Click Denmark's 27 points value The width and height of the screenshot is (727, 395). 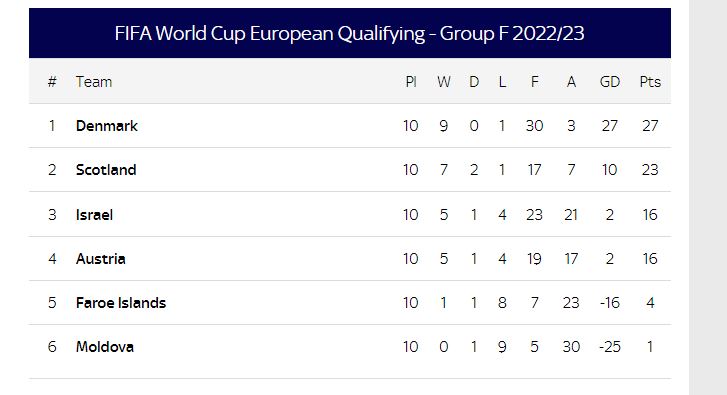(650, 126)
